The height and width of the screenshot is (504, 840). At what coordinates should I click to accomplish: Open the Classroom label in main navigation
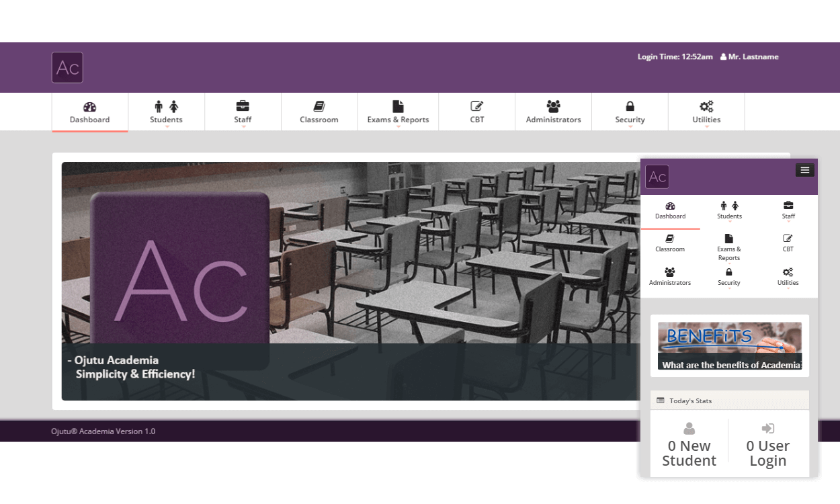[x=319, y=120]
